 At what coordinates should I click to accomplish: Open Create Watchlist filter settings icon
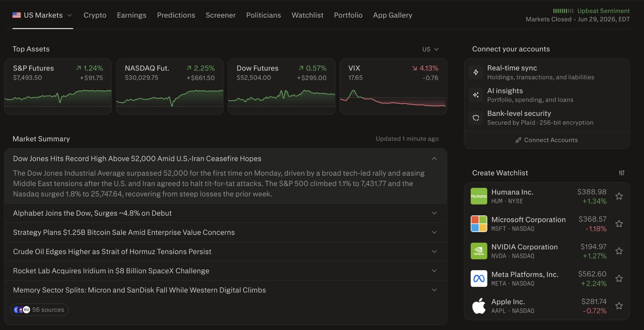(x=621, y=173)
